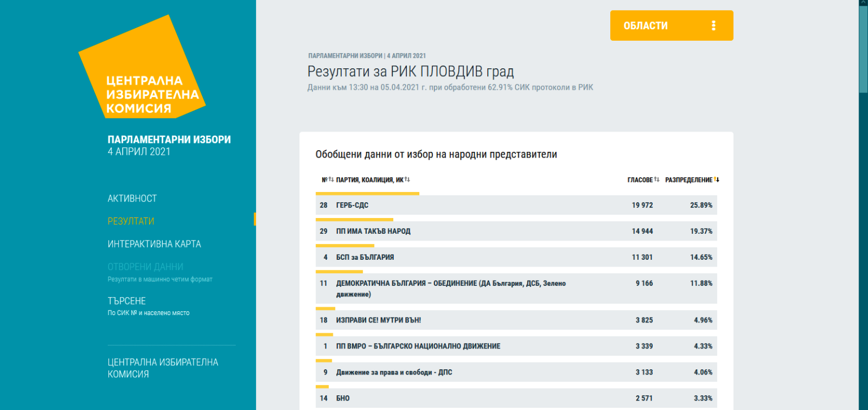This screenshot has height=410, width=868.
Task: Click ГЕРБ-СДС yellow percentage bar
Action: click(x=367, y=193)
